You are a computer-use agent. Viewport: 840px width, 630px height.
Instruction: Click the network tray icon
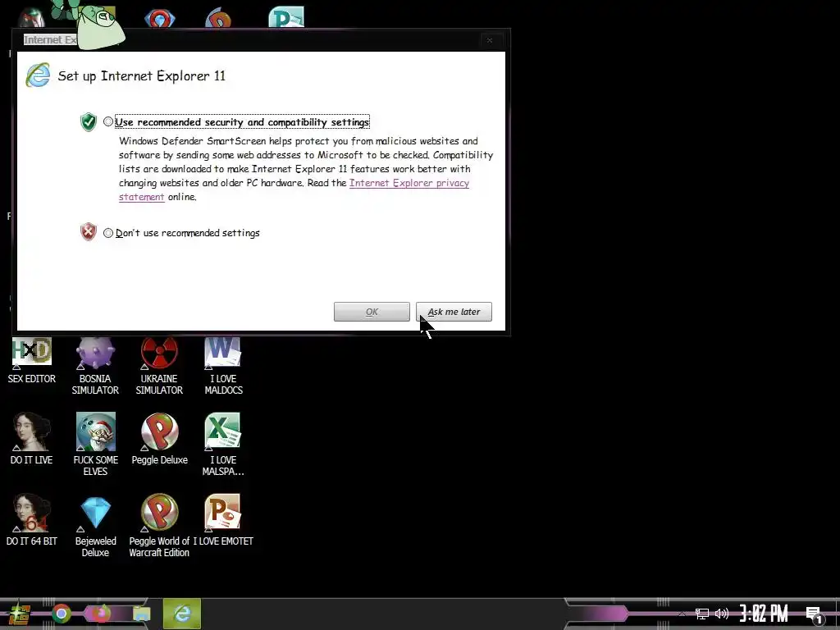click(702, 614)
